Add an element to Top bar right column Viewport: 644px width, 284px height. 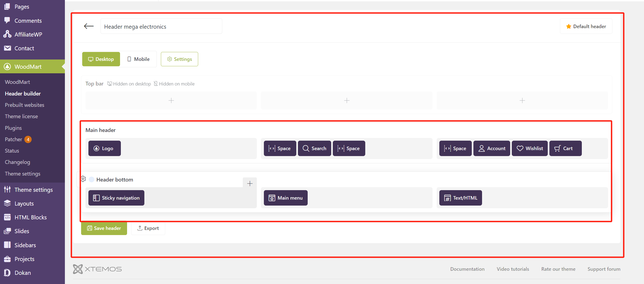coord(522,101)
